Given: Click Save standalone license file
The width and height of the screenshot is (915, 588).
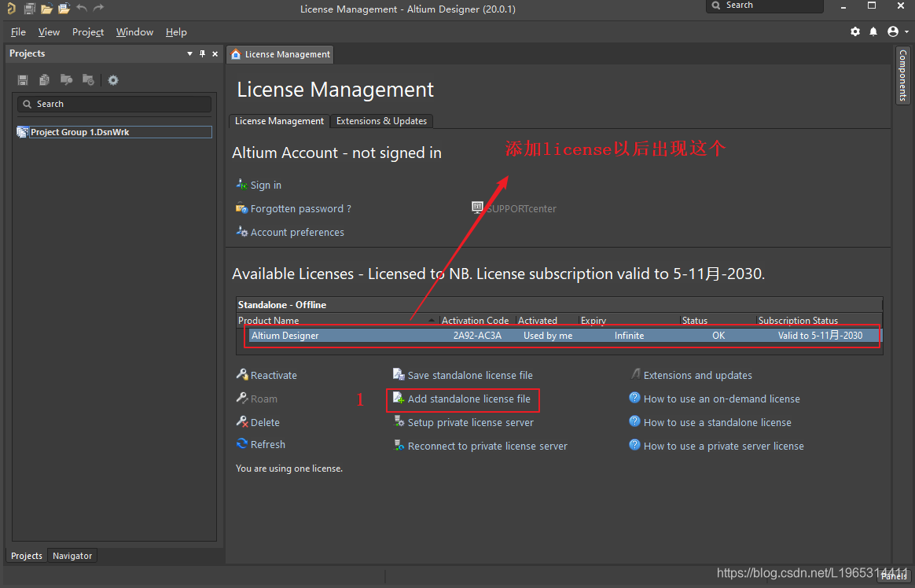Looking at the screenshot, I should click(470, 375).
